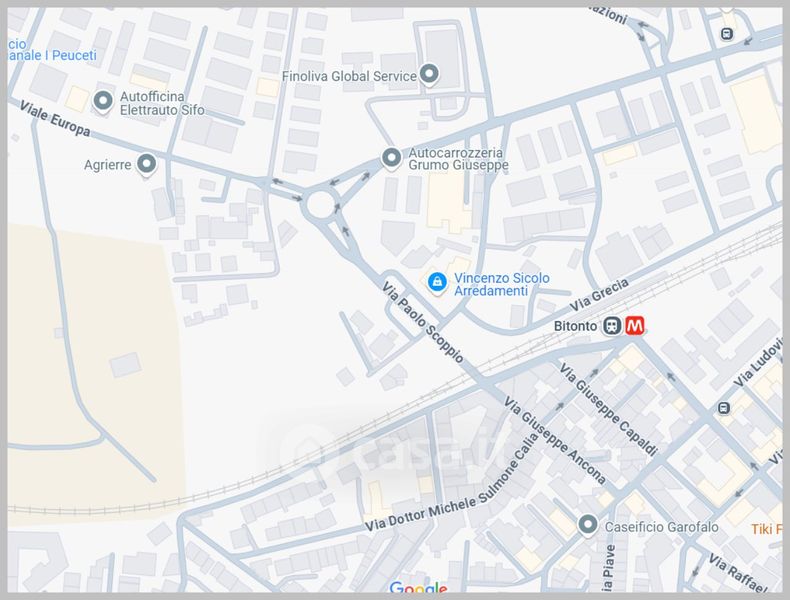The height and width of the screenshot is (600, 790).
Task: Click the Google logo at bottom
Action: point(419,587)
